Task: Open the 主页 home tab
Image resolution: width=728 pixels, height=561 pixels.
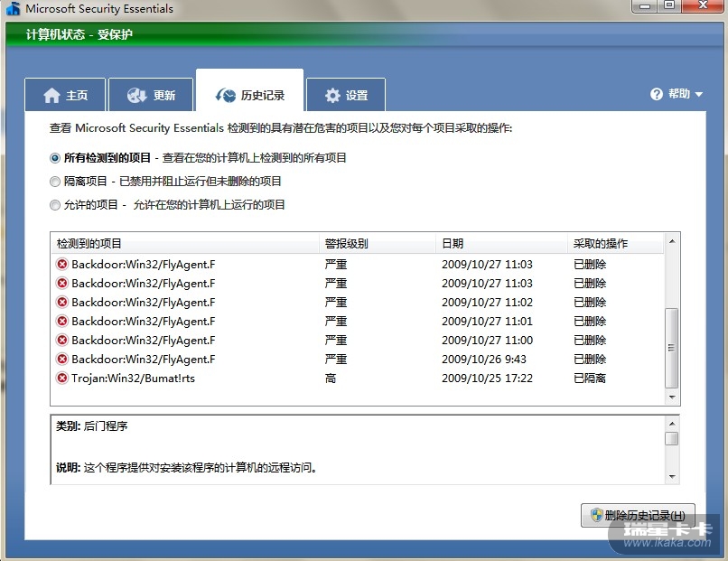Action: click(65, 95)
